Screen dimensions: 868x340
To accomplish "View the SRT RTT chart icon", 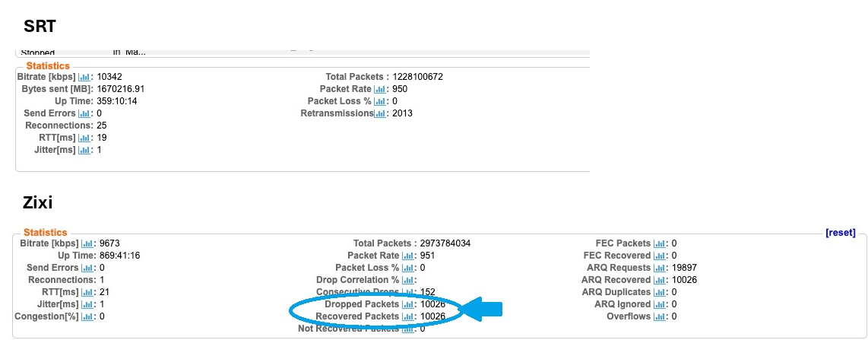I will click(x=84, y=138).
